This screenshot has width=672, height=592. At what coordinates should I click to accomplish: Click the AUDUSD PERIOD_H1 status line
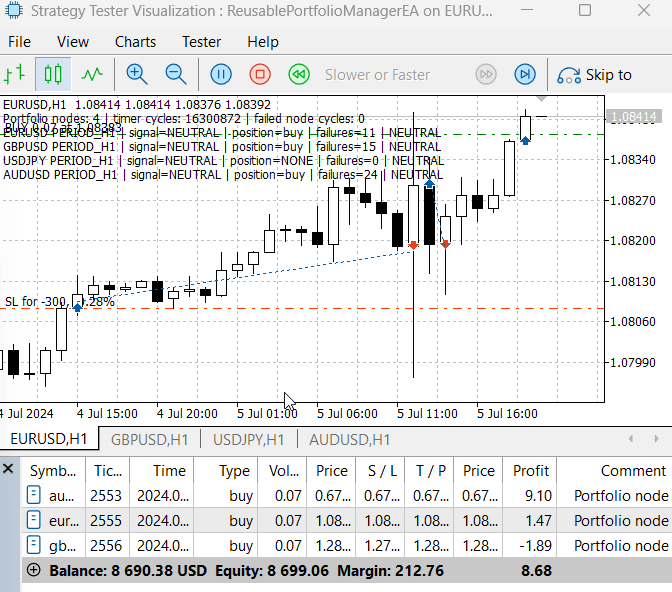pyautogui.click(x=223, y=175)
